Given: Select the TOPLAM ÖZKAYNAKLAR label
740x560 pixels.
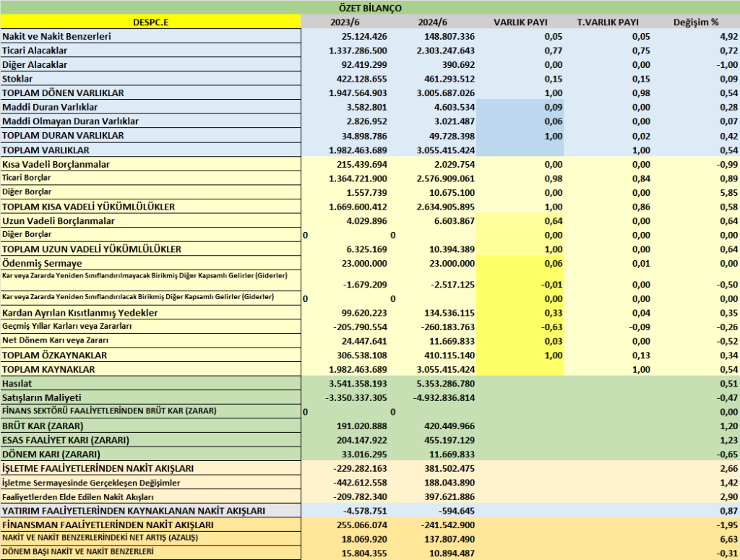Looking at the screenshot, I should (150, 356).
